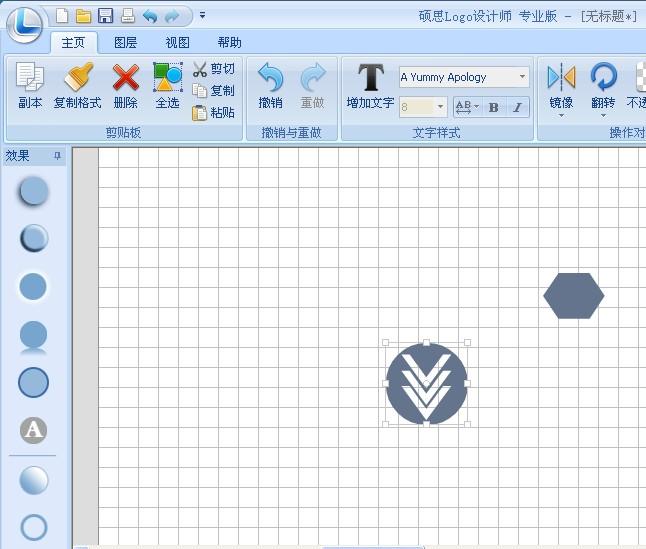Image resolution: width=646 pixels, height=549 pixels.
Task: Open the quick access toolbar customize arrow
Action: click(202, 15)
